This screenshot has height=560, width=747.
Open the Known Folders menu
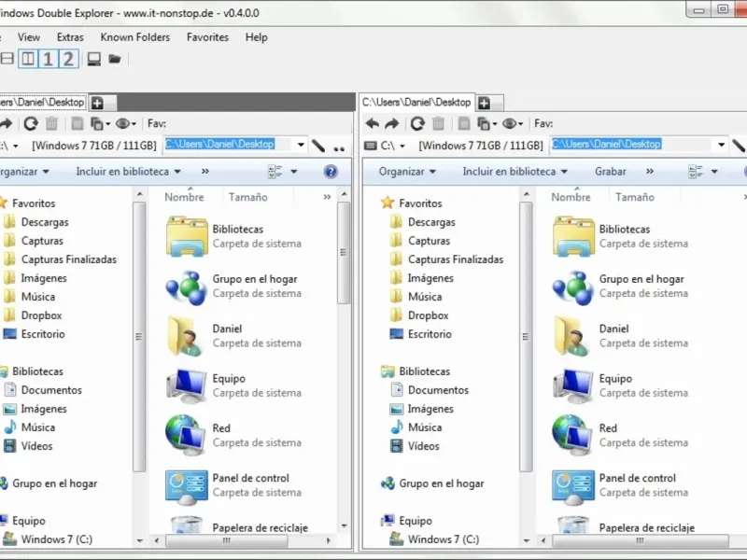click(134, 37)
